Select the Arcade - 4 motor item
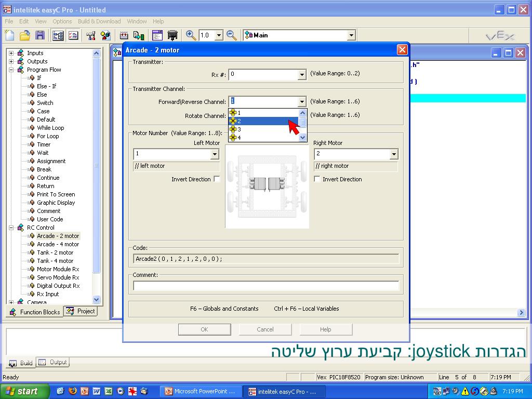Viewport: 532px width, 399px height. [58, 244]
